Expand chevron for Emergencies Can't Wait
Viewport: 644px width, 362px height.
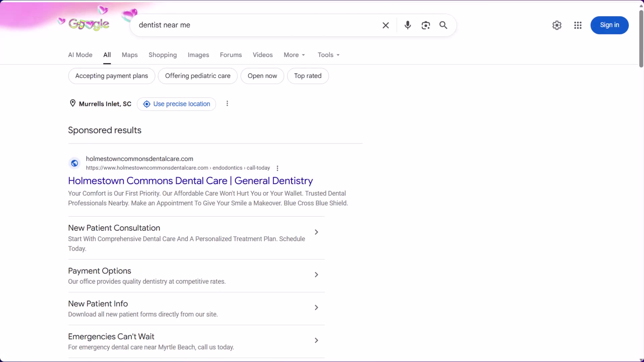[x=316, y=341]
